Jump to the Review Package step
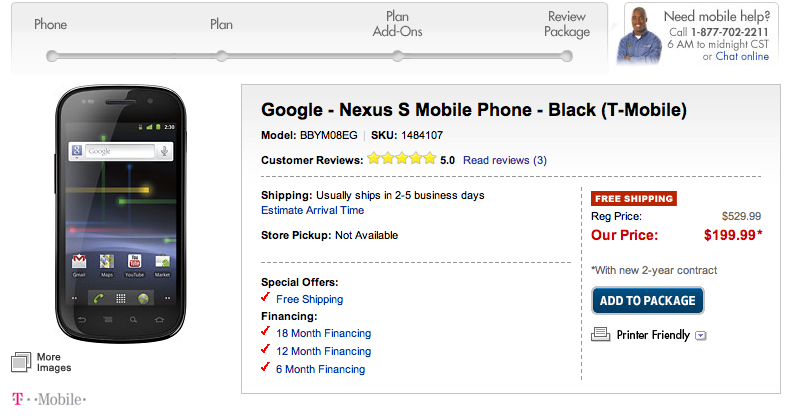 coord(567,55)
